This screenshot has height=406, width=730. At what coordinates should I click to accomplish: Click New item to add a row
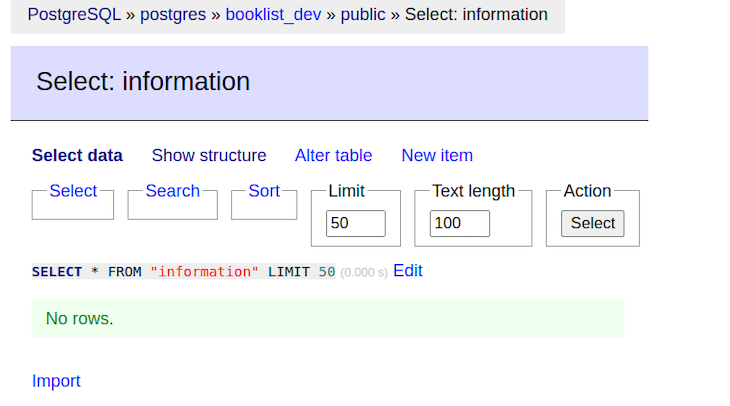click(437, 155)
